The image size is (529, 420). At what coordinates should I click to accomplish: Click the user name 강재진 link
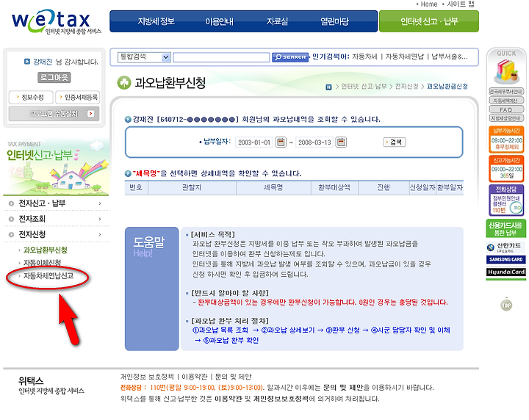43,62
